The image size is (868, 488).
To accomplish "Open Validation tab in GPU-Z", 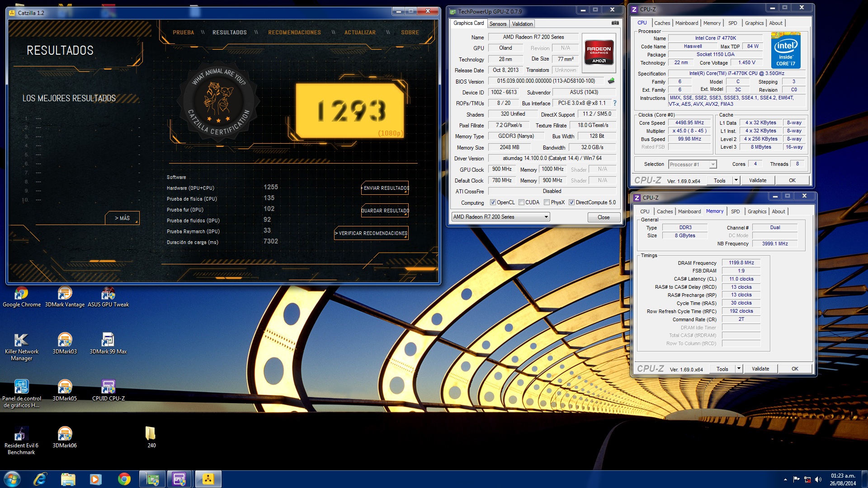I will pos(522,24).
